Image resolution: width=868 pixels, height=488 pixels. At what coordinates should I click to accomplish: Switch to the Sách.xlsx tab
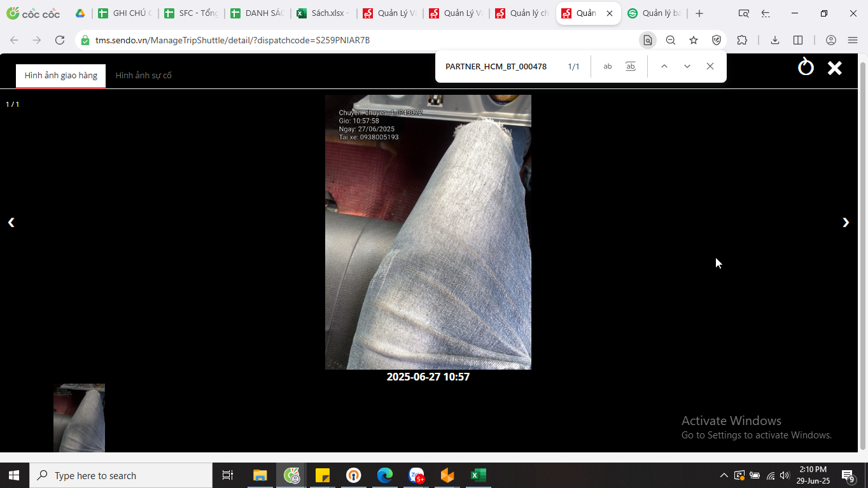(x=323, y=13)
